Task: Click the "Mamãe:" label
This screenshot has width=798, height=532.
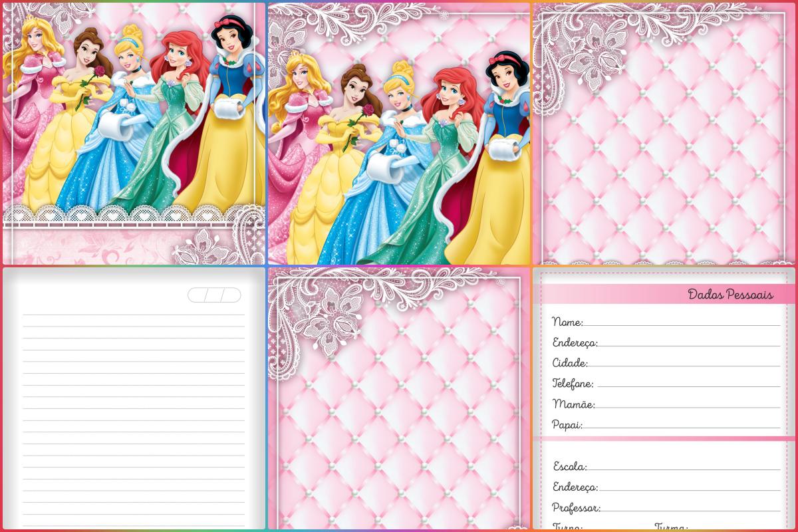Action: [x=573, y=404]
